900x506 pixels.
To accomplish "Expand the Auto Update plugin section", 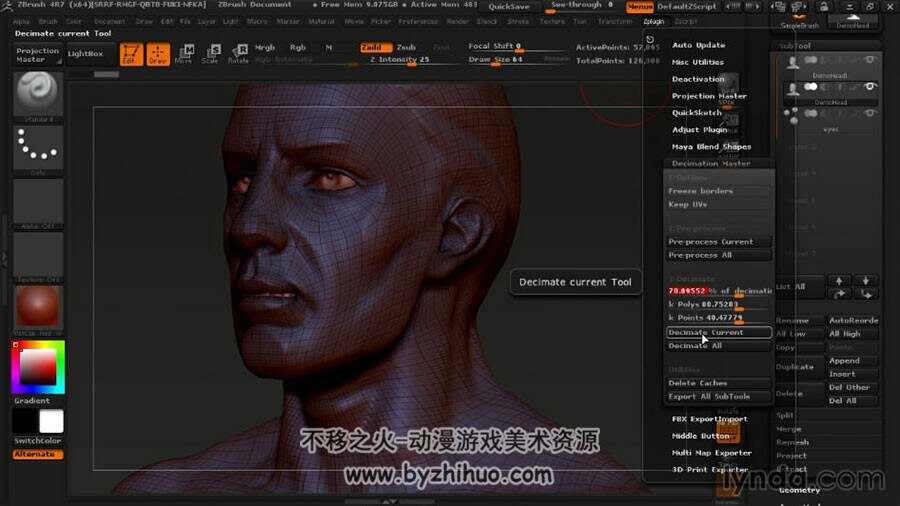I will click(699, 45).
